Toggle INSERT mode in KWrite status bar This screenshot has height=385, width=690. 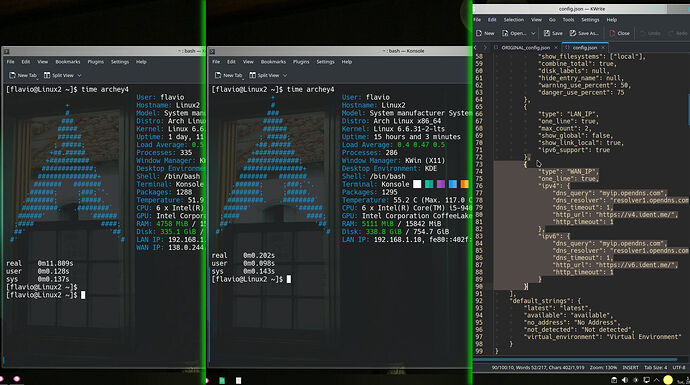[x=630, y=367]
